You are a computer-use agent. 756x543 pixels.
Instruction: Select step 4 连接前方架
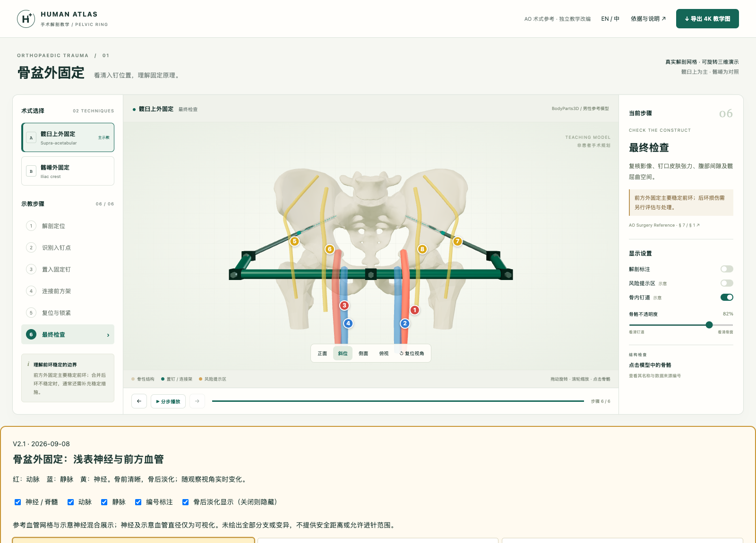(x=68, y=291)
